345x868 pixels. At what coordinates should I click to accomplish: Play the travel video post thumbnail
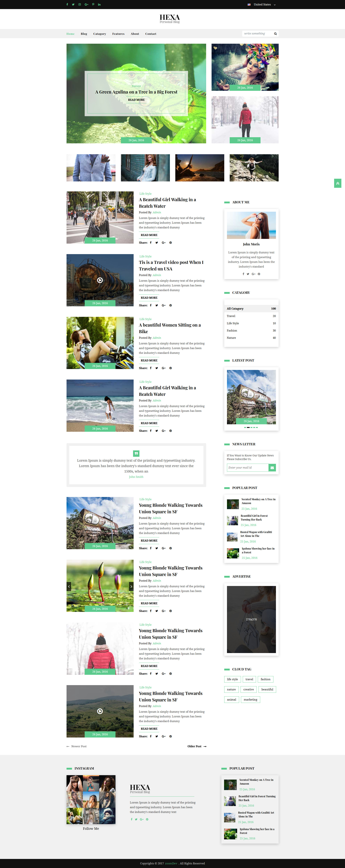(x=100, y=280)
